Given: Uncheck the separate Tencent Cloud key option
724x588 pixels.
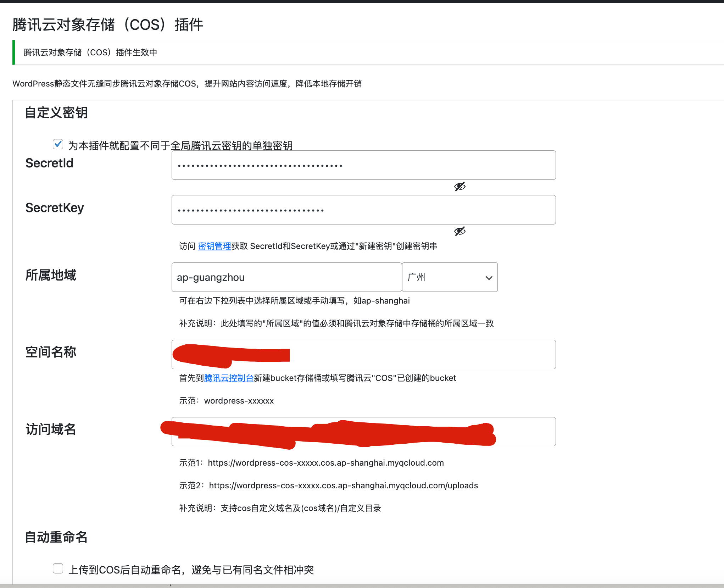Looking at the screenshot, I should tap(58, 144).
